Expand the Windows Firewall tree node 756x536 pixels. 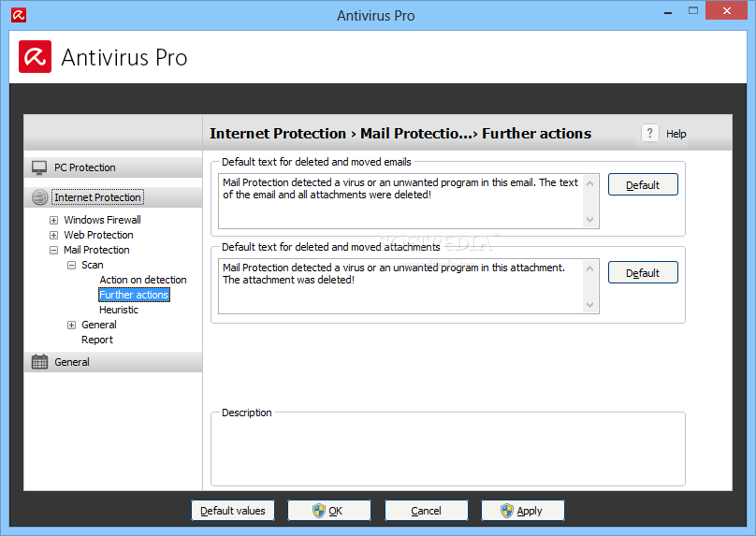tap(54, 220)
